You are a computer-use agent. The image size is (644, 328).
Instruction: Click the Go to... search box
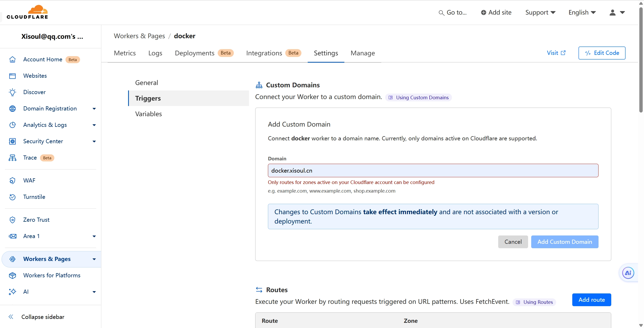coord(452,12)
